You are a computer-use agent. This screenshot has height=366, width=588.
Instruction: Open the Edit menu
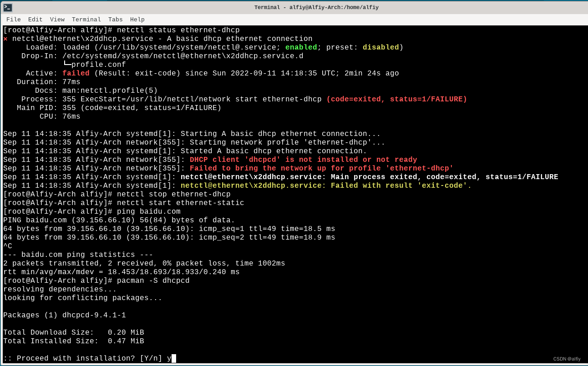point(35,20)
